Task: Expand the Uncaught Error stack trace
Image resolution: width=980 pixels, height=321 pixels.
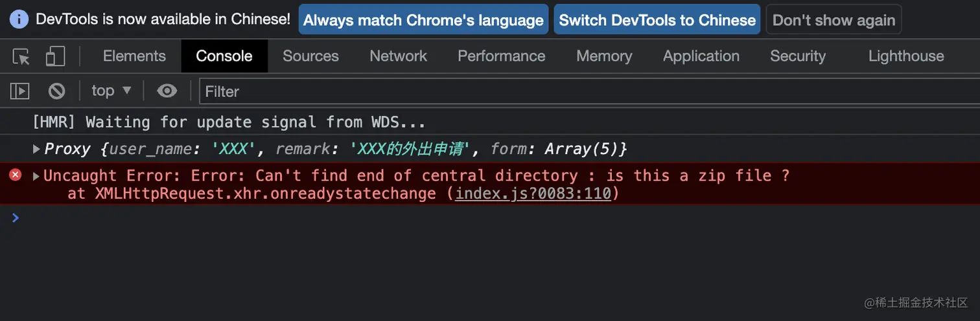Action: coord(36,175)
